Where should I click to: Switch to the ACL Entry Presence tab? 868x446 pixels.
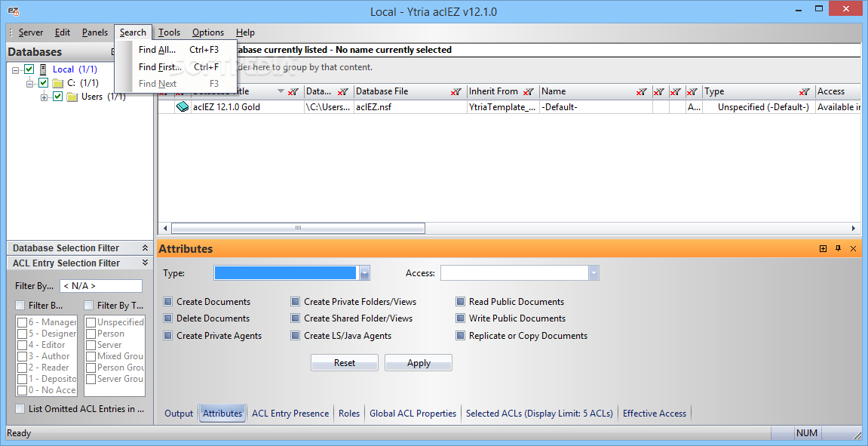290,414
